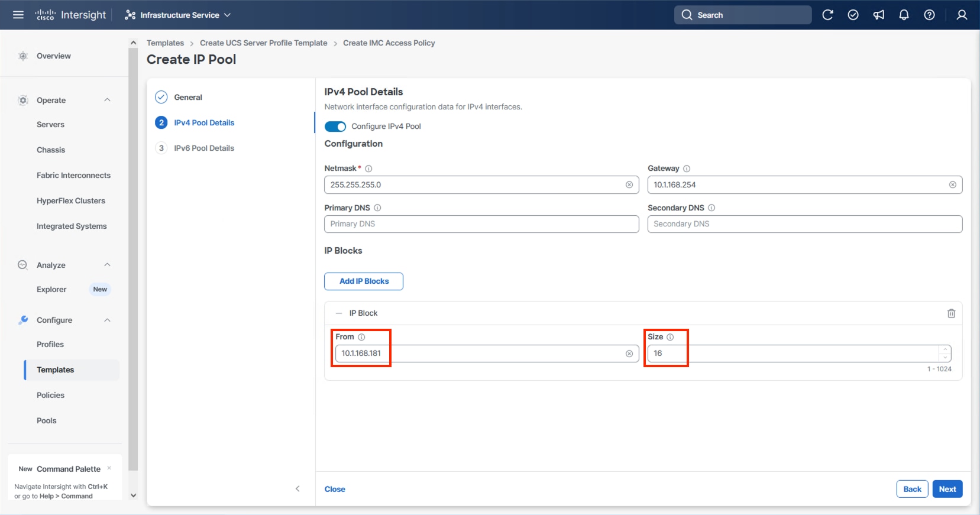This screenshot has height=515, width=980.
Task: Click the Secondary DNS info icon
Action: (x=711, y=208)
